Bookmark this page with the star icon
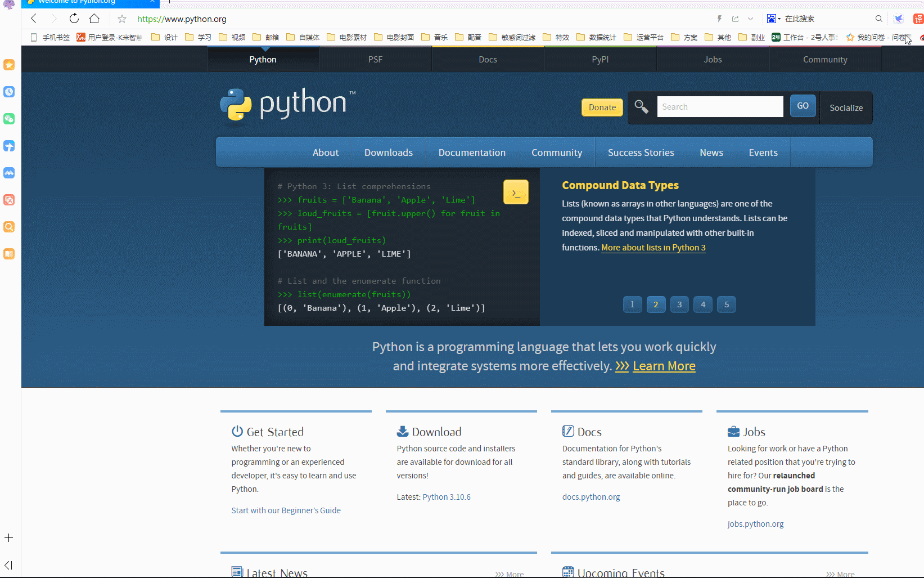924x578 pixels. 122,19
